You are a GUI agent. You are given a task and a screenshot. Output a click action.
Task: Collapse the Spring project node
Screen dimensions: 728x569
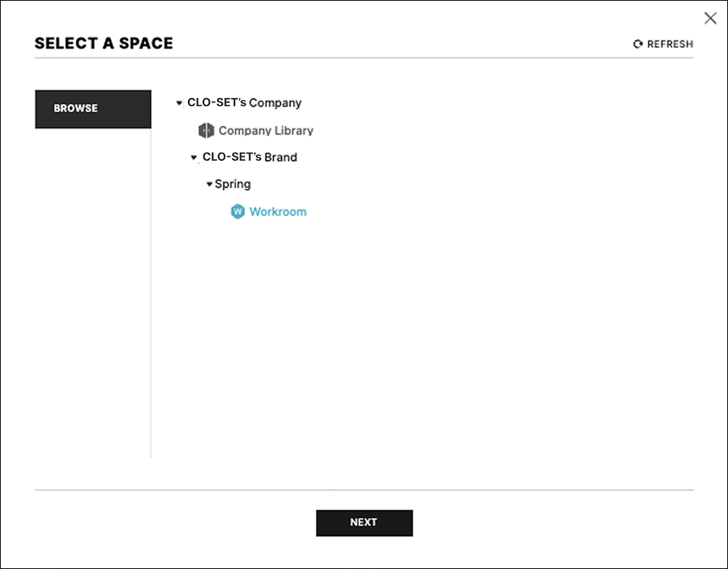[x=209, y=184]
